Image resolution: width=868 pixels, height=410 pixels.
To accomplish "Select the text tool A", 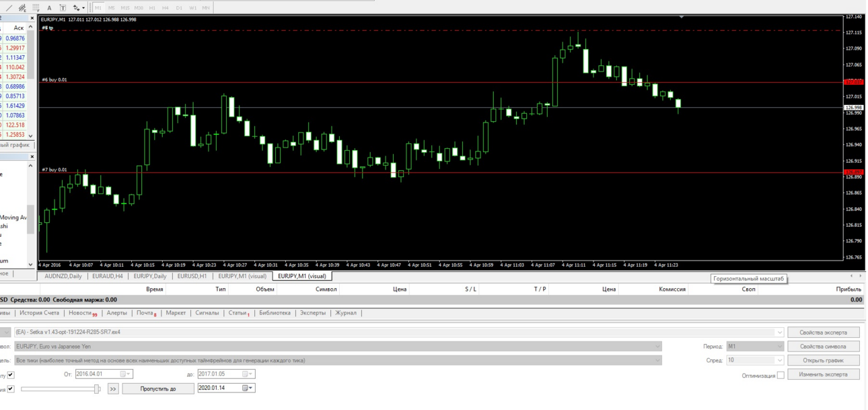I will [x=49, y=8].
